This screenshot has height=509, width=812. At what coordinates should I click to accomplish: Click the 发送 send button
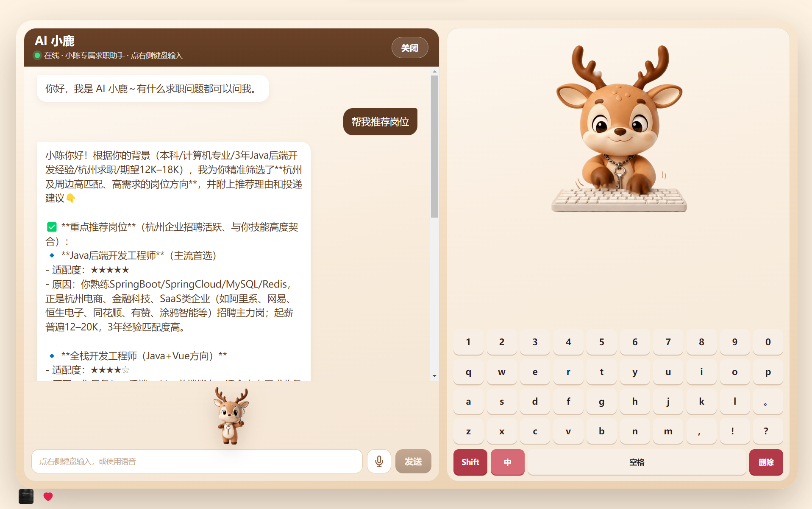pyautogui.click(x=413, y=461)
